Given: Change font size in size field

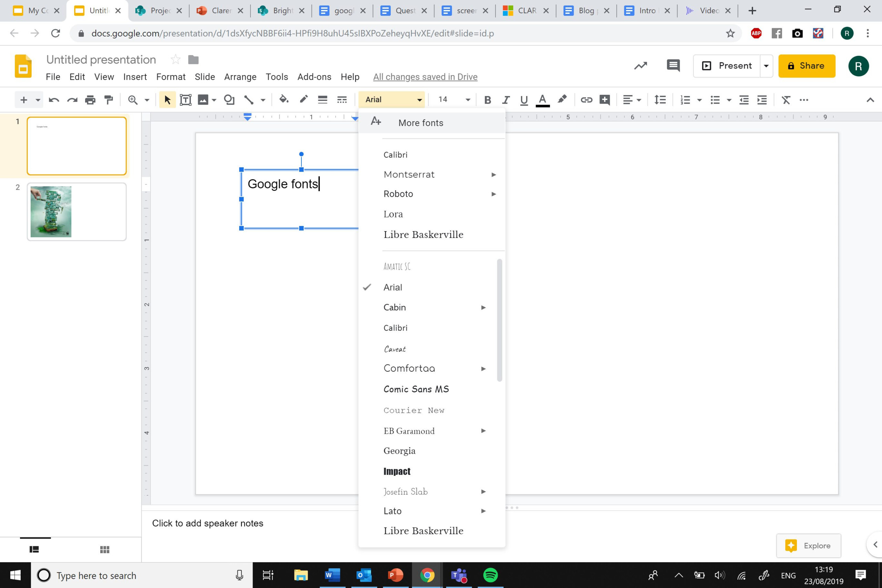Looking at the screenshot, I should click(443, 100).
